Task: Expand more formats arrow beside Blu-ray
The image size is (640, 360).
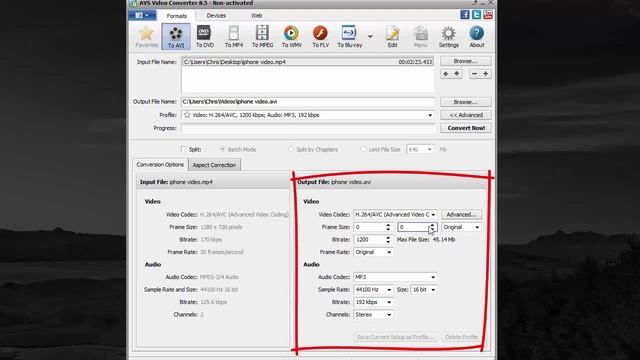Action: point(370,36)
